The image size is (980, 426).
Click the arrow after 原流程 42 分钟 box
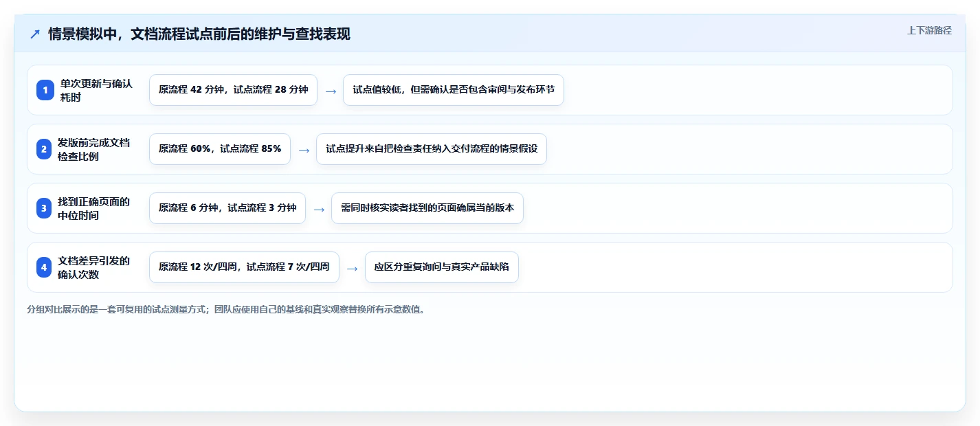click(x=331, y=91)
